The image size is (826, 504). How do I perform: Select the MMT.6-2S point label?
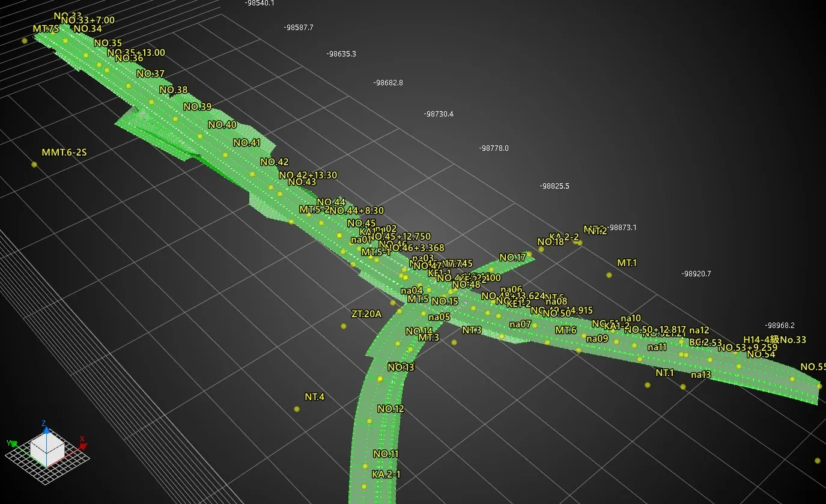pos(64,153)
